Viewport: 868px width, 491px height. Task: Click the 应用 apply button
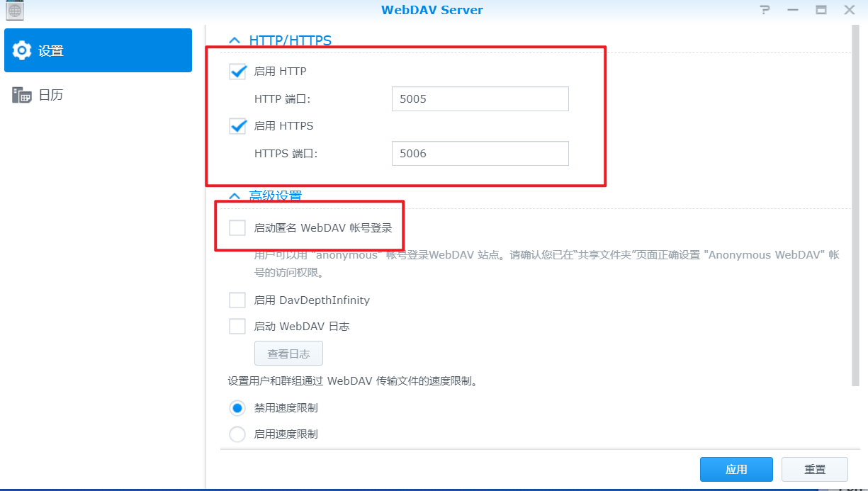click(x=736, y=469)
